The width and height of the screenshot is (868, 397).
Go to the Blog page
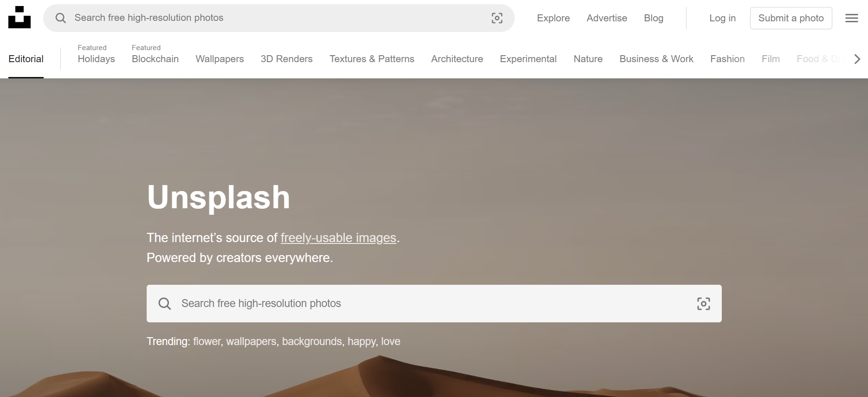[x=654, y=18]
